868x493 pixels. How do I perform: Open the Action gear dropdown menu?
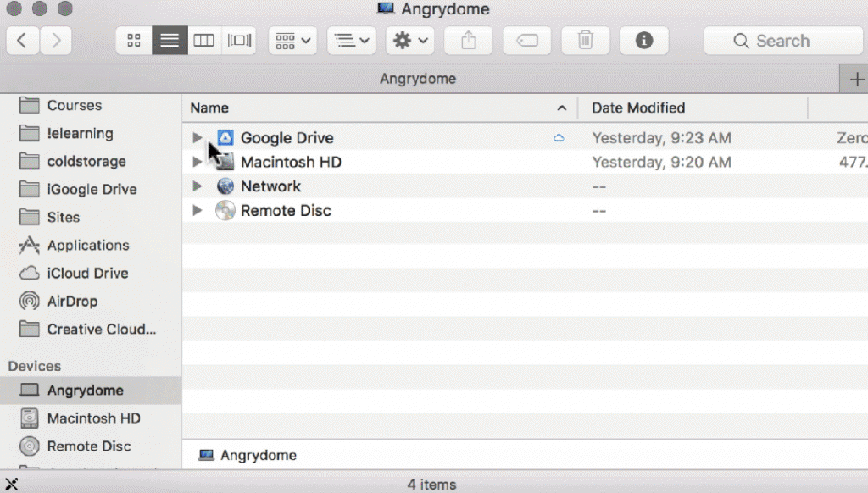click(x=410, y=41)
